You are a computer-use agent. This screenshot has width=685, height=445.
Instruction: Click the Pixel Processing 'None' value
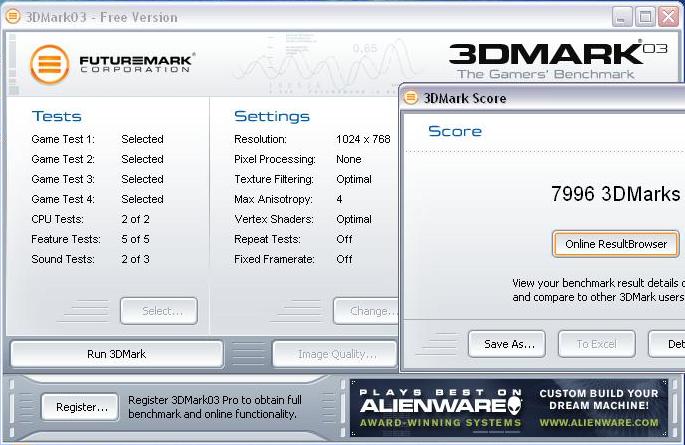click(x=349, y=159)
